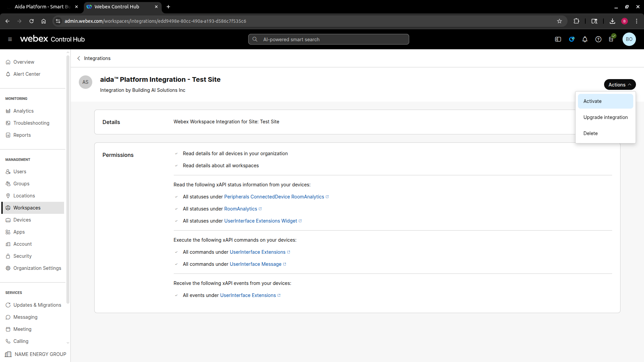Image resolution: width=644 pixels, height=362 pixels.
Task: Open the browser three-dot menu
Action: click(637, 21)
